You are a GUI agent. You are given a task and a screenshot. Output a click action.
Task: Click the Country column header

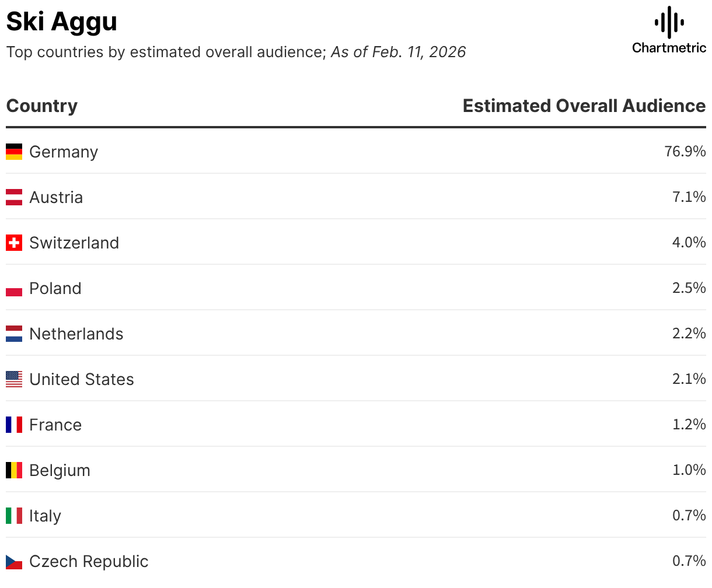[42, 106]
